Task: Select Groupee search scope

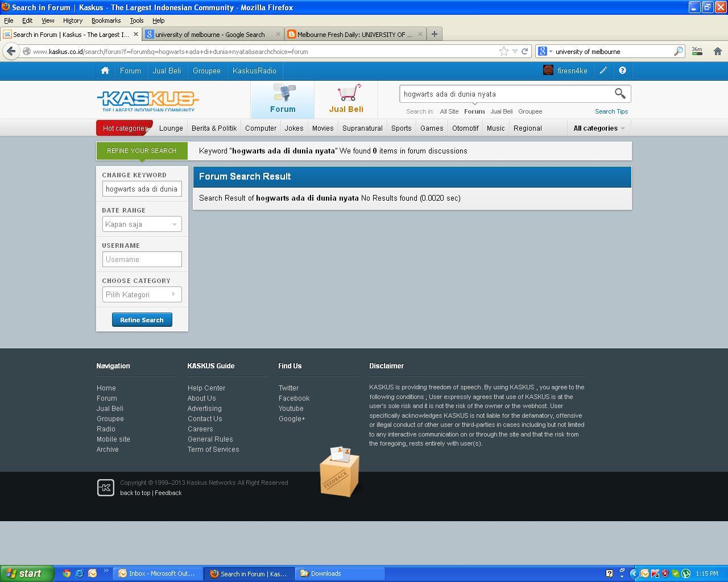Action: (x=530, y=111)
